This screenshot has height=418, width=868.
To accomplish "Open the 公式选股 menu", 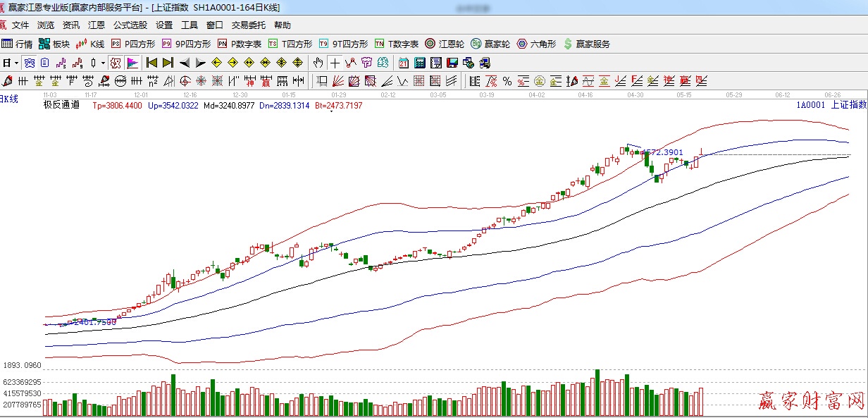I will click(130, 25).
